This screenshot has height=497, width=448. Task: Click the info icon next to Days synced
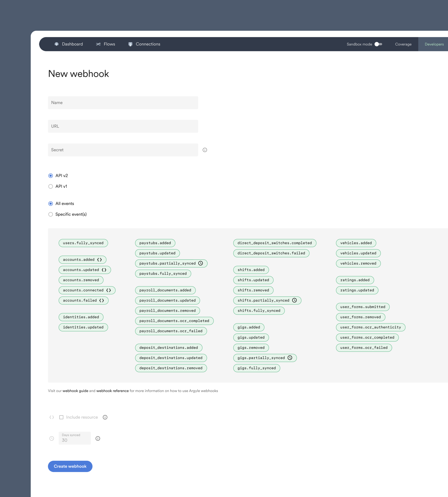coord(98,438)
